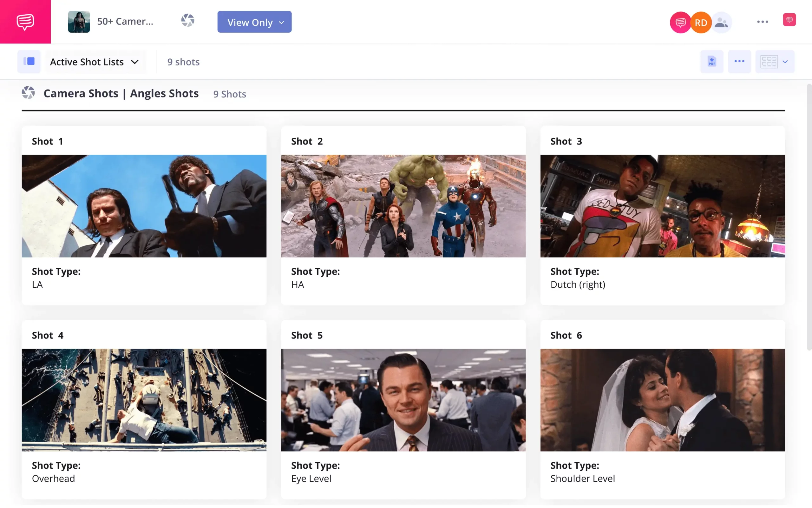Click the vertical scrollbar on right edge

point(809,217)
